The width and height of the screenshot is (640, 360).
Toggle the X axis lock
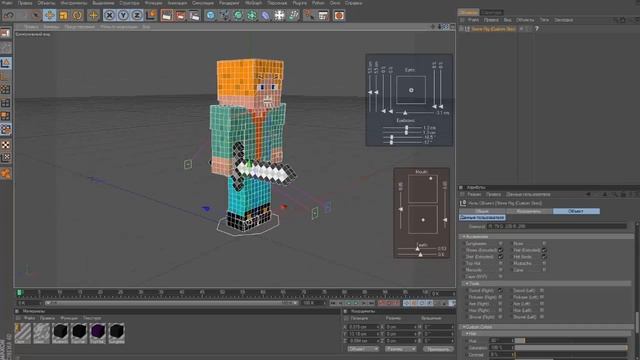pos(109,16)
